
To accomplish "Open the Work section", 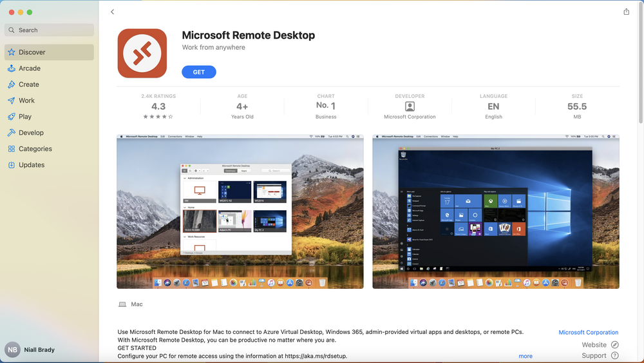I will click(x=50, y=101).
